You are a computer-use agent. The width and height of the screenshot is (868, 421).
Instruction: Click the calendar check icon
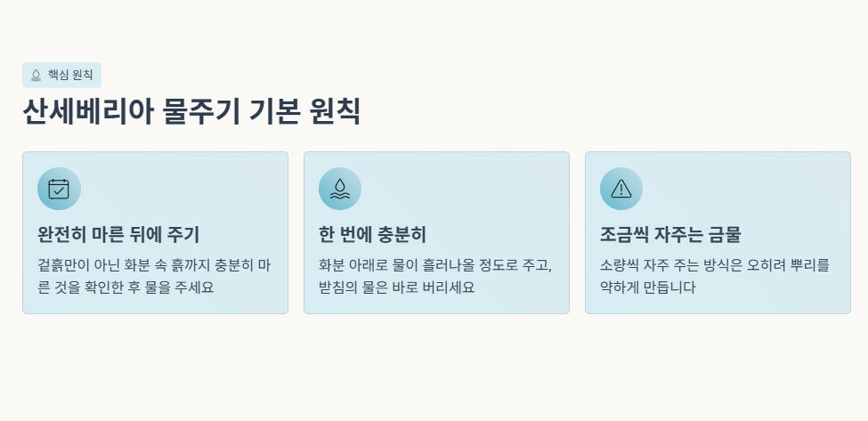click(59, 189)
